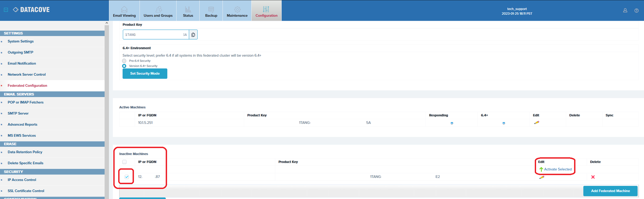Viewport: 644px width, 199px height.
Task: Click the Responding status indicator icon
Action: point(452,123)
